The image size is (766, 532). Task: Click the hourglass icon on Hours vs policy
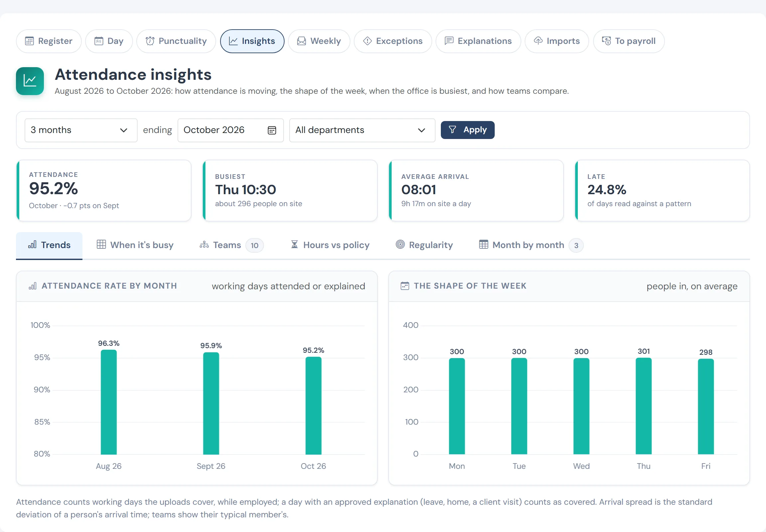click(294, 245)
